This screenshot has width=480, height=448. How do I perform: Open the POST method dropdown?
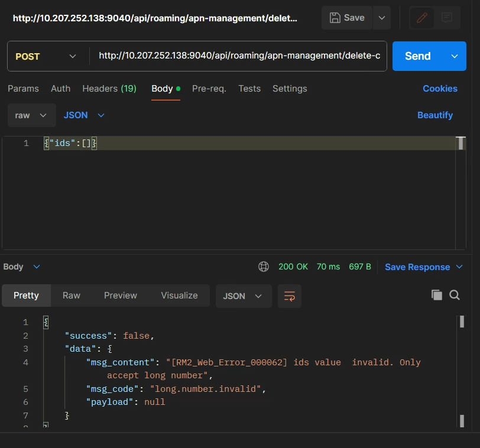point(46,56)
